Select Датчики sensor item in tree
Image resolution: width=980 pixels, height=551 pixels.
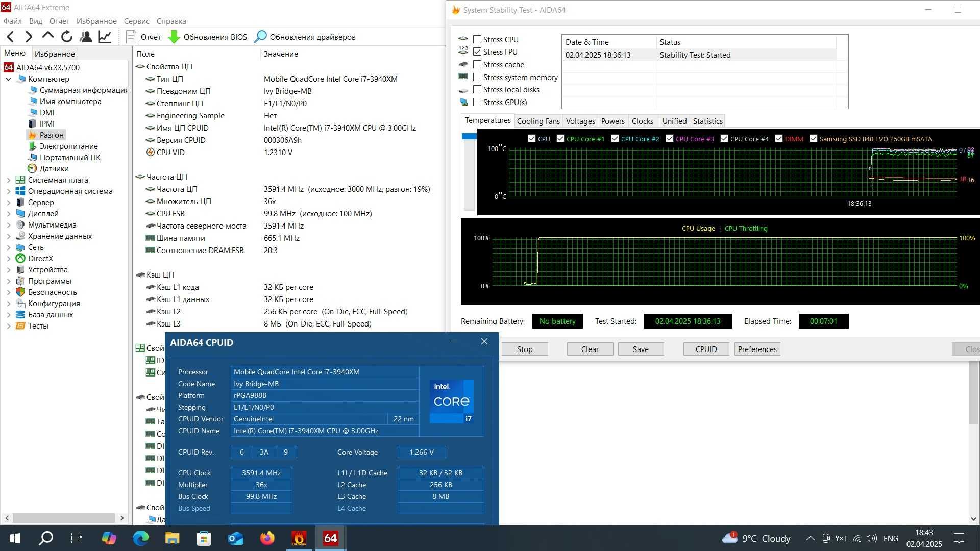(x=48, y=168)
